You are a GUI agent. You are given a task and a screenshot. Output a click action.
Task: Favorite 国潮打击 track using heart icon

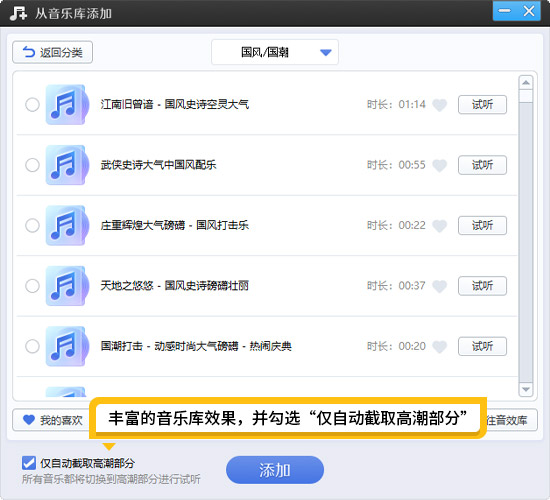click(440, 347)
